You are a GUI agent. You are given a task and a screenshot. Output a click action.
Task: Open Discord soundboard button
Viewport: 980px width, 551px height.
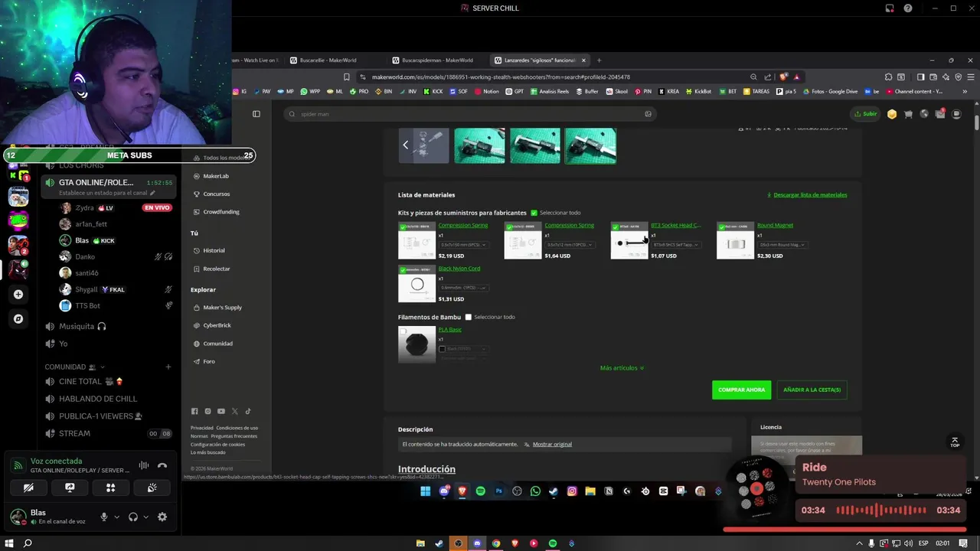tap(152, 487)
